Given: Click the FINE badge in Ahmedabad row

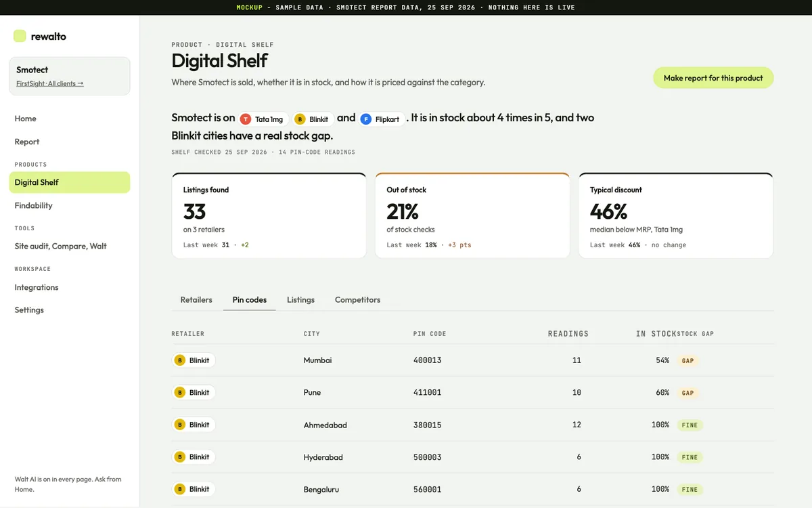Looking at the screenshot, I should tap(690, 425).
